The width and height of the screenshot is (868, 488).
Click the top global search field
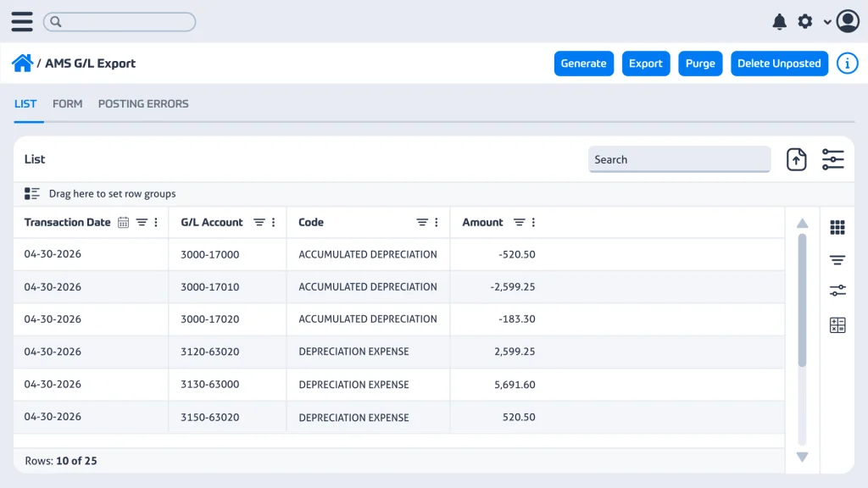[120, 21]
